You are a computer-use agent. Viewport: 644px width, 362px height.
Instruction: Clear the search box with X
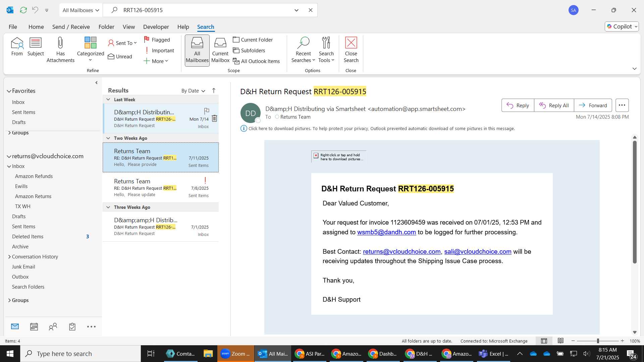[x=311, y=10]
